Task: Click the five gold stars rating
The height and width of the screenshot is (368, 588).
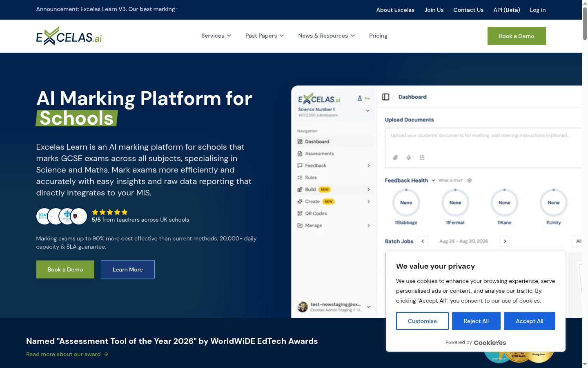Action: [x=110, y=212]
